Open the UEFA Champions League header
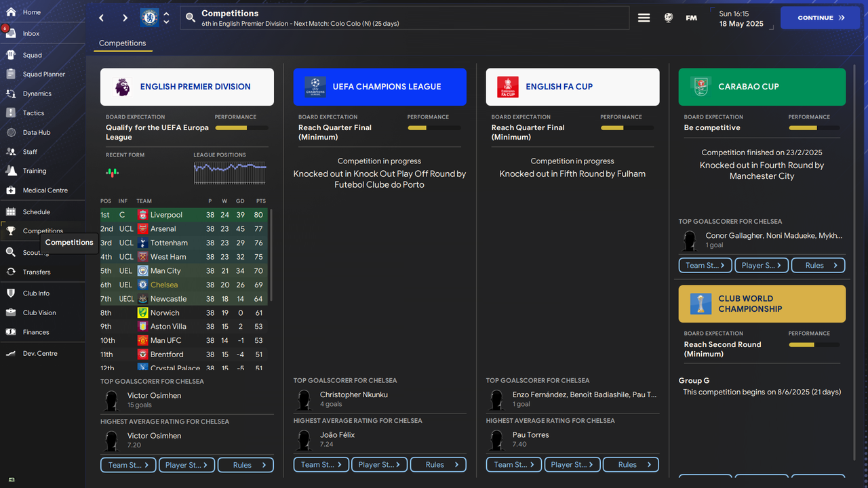Image resolution: width=868 pixels, height=488 pixels. click(x=380, y=87)
